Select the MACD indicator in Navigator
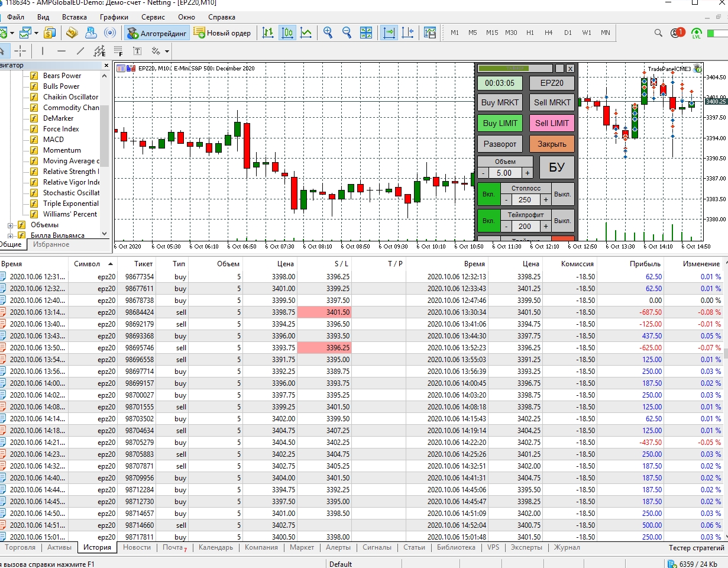This screenshot has width=728, height=568. (x=53, y=140)
